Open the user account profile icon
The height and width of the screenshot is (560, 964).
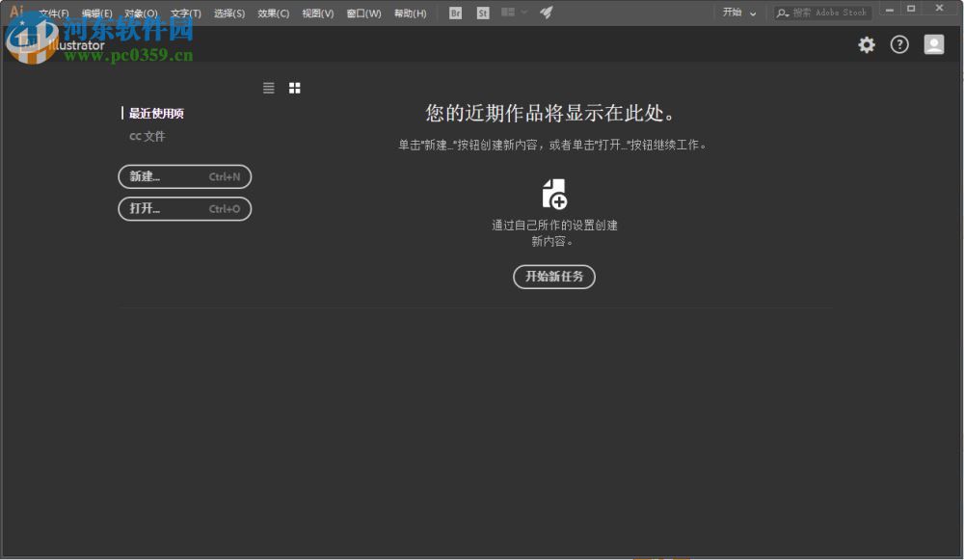point(933,44)
